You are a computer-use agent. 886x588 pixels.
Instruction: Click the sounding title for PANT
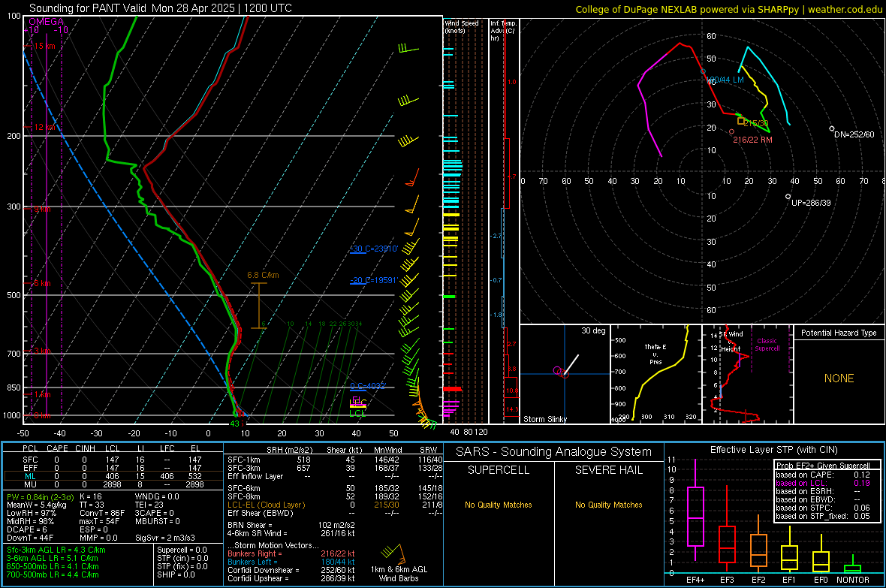pos(161,8)
